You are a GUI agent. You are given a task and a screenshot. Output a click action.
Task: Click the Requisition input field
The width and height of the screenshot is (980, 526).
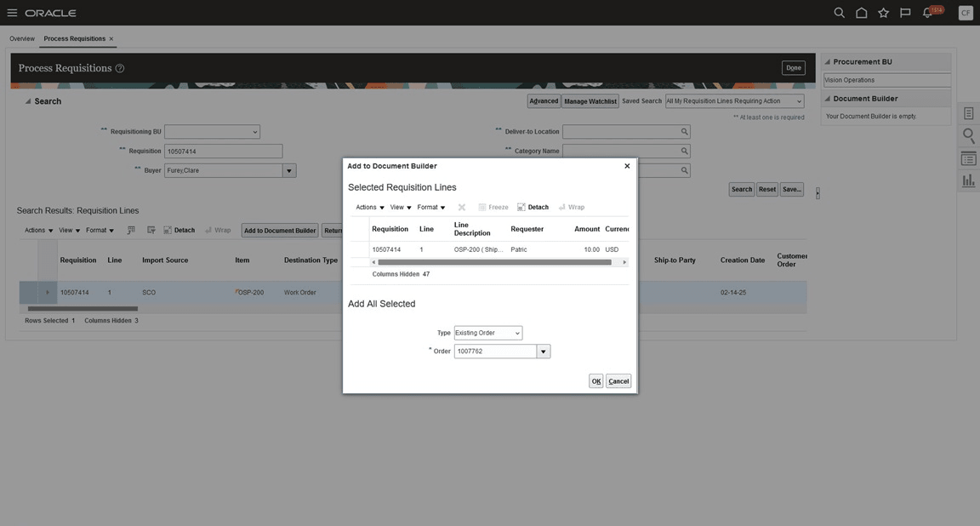(x=223, y=152)
